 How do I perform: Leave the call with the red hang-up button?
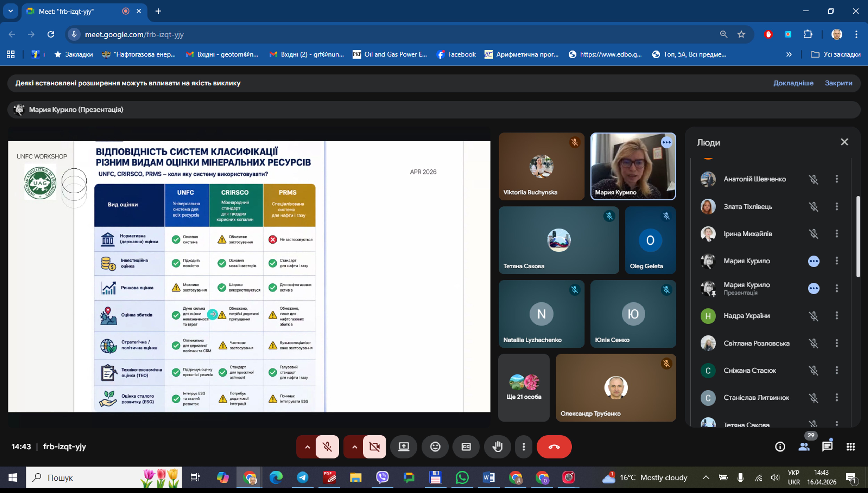click(554, 447)
